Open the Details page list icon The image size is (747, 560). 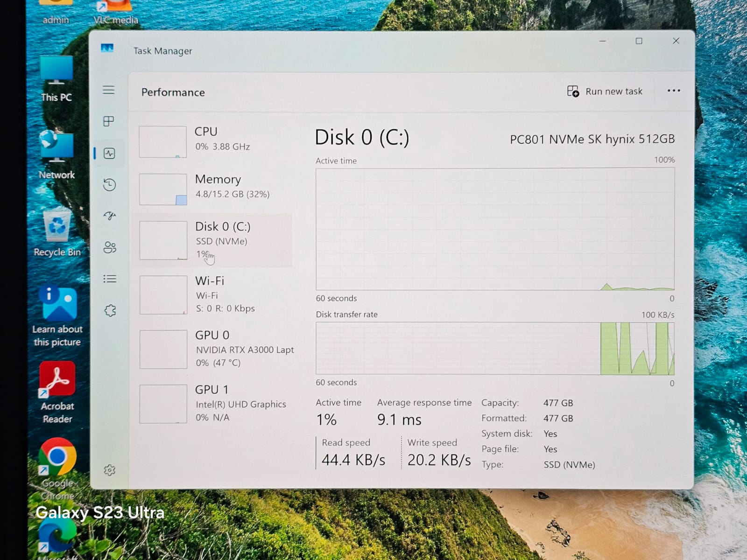point(110,279)
